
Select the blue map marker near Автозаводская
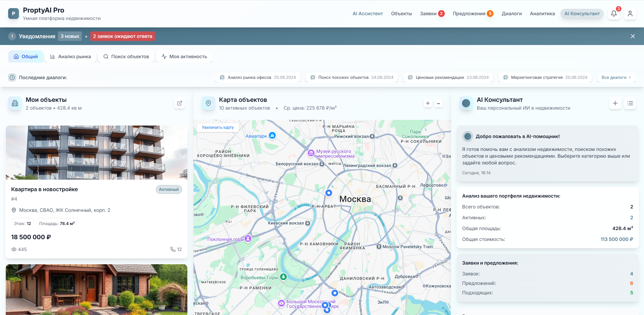[335, 293]
